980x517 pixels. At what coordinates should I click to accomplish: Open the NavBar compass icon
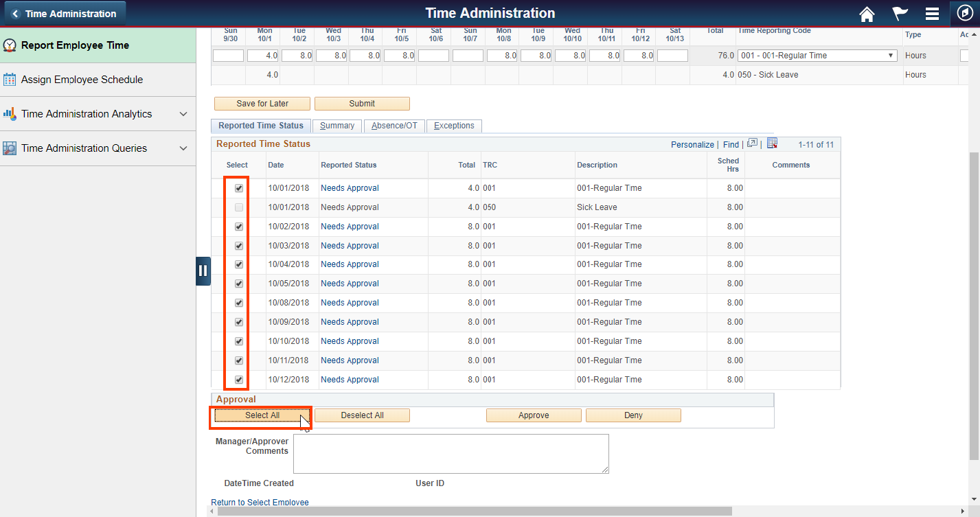(965, 14)
